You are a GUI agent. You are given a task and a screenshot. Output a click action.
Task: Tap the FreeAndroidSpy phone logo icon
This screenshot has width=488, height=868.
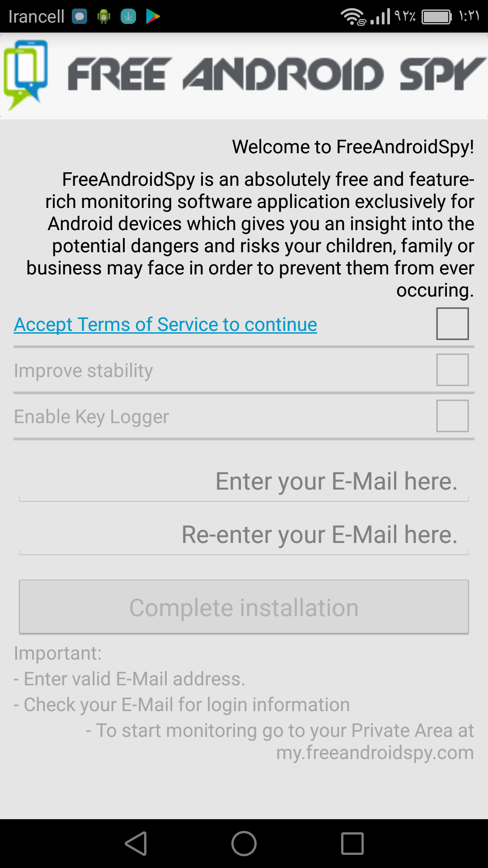tap(26, 75)
